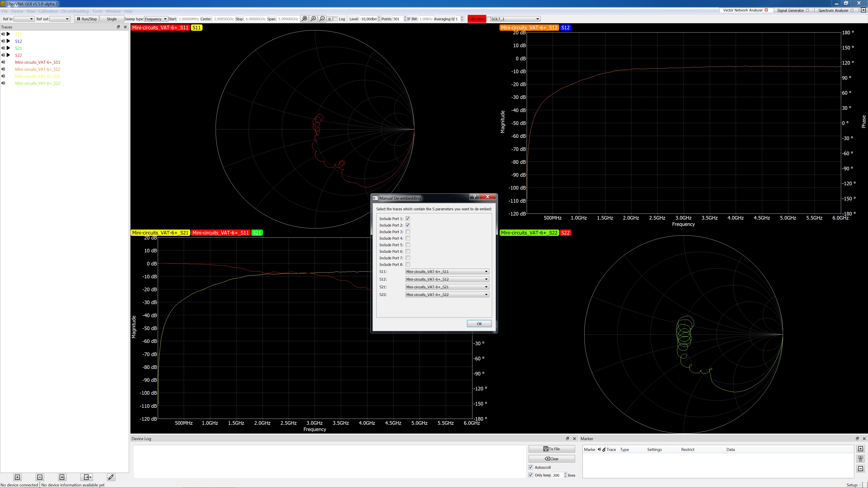Uncheck the Autoscroll option
Screen dimensions: 868x488
pos(531,467)
